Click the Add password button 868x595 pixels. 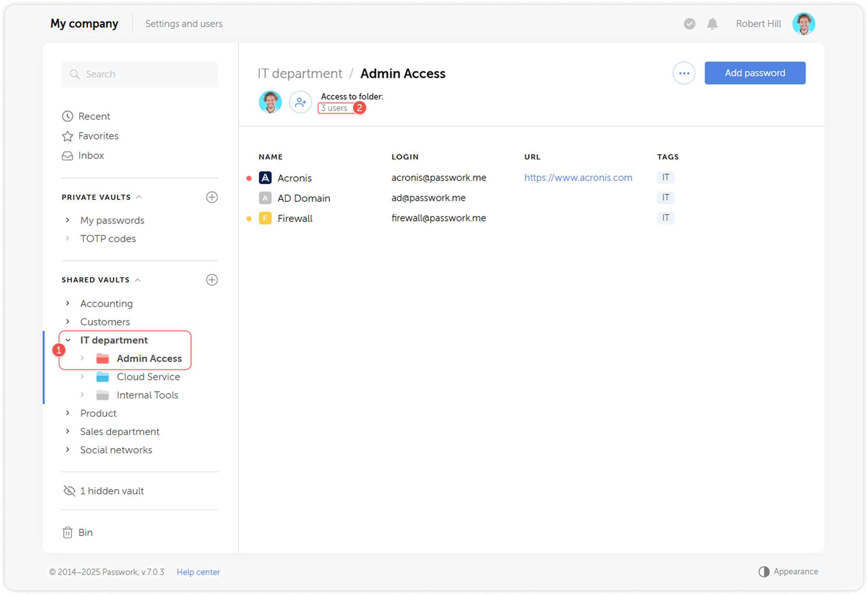754,73
